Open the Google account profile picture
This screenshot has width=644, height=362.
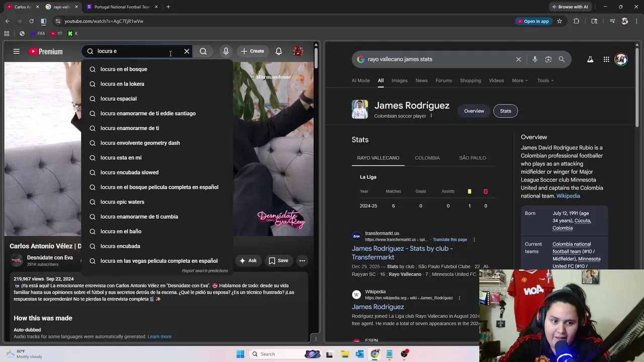(621, 59)
